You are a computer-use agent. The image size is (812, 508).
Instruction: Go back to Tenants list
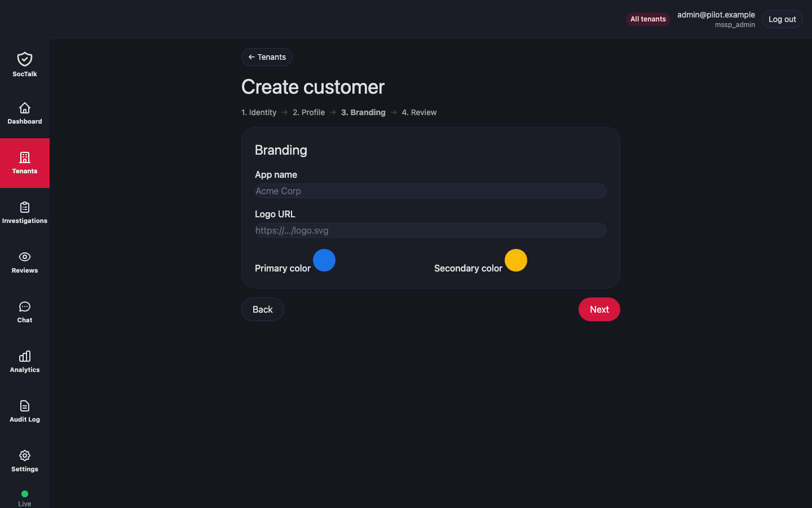pos(267,57)
